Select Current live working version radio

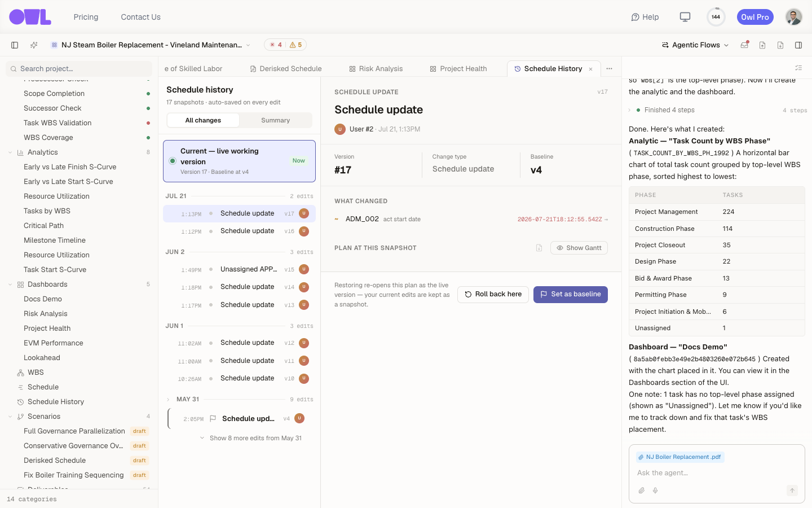tap(173, 161)
